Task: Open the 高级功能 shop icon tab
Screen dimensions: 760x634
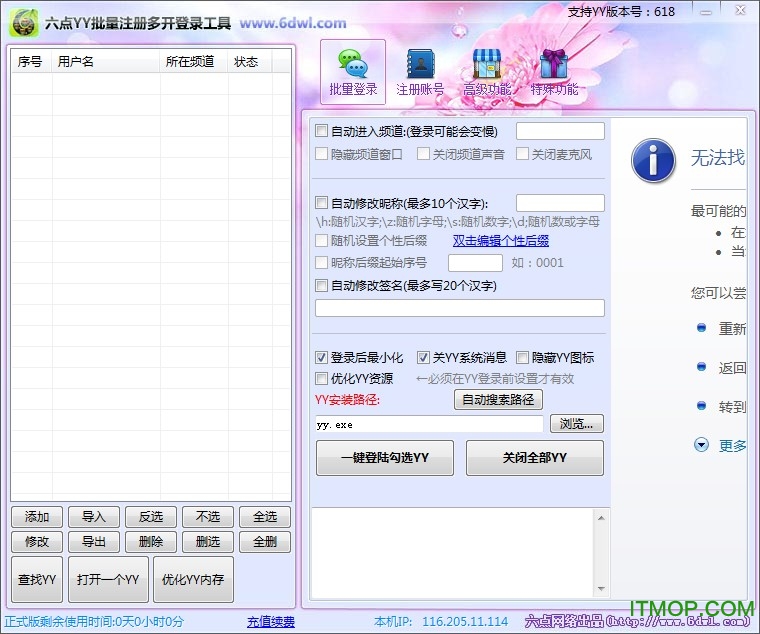Action: click(x=487, y=72)
